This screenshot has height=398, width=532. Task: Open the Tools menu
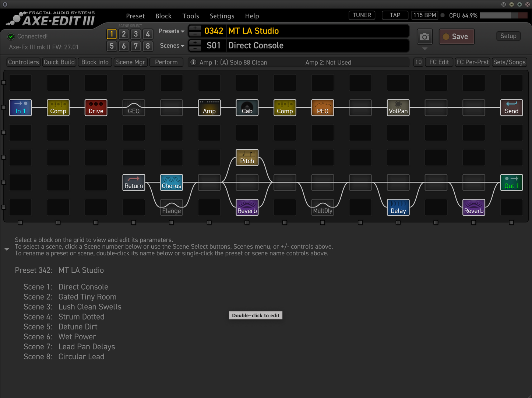190,16
